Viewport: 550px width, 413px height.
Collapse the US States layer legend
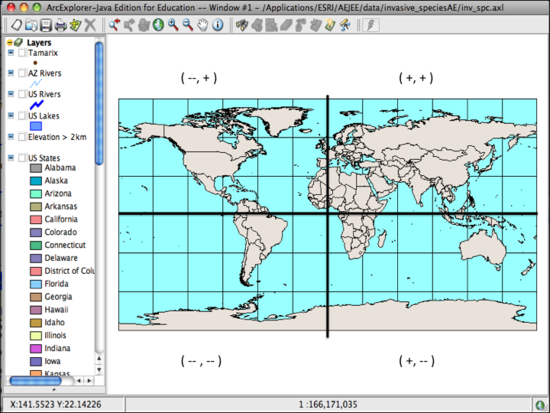tap(11, 158)
